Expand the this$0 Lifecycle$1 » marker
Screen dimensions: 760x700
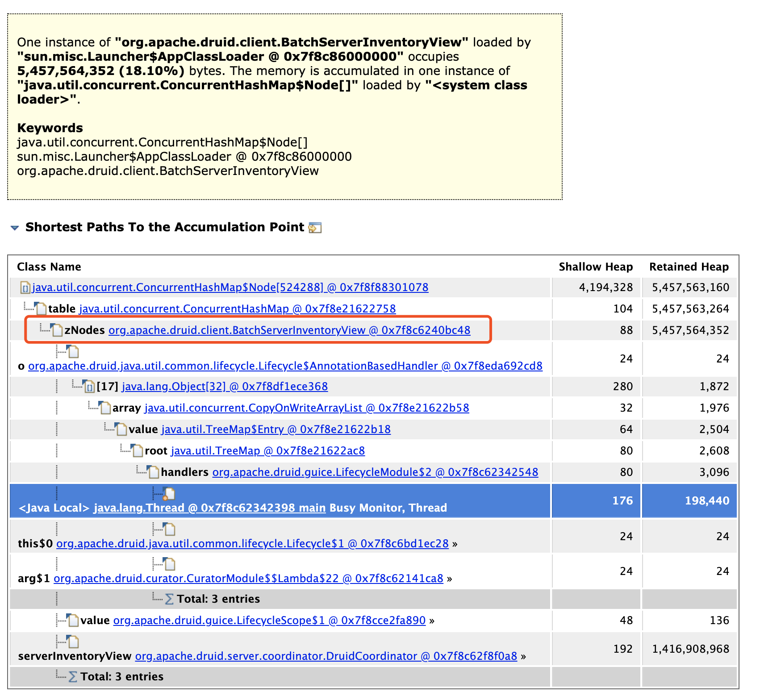pos(455,544)
